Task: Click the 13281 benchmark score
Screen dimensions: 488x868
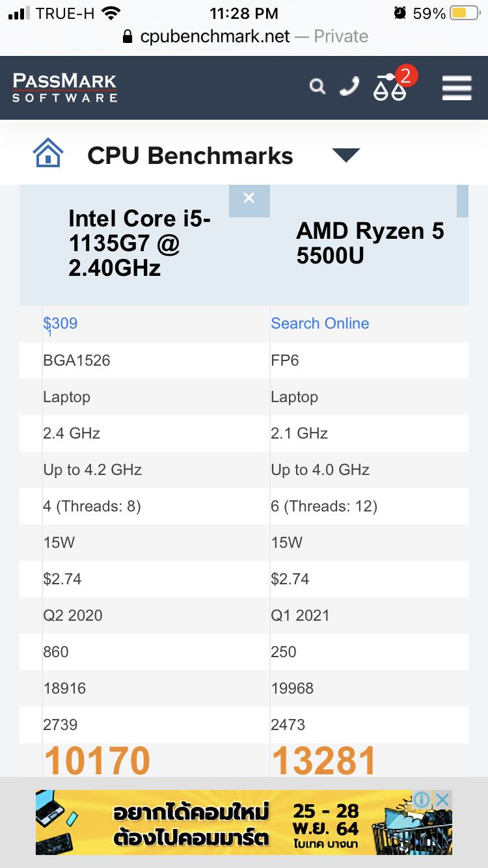Action: (x=324, y=761)
